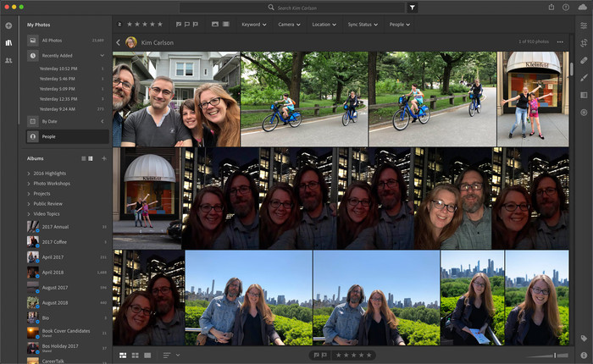Viewport: 593px width, 364px height.
Task: Open the Sharing people icon in left sidebar
Action: 8,60
